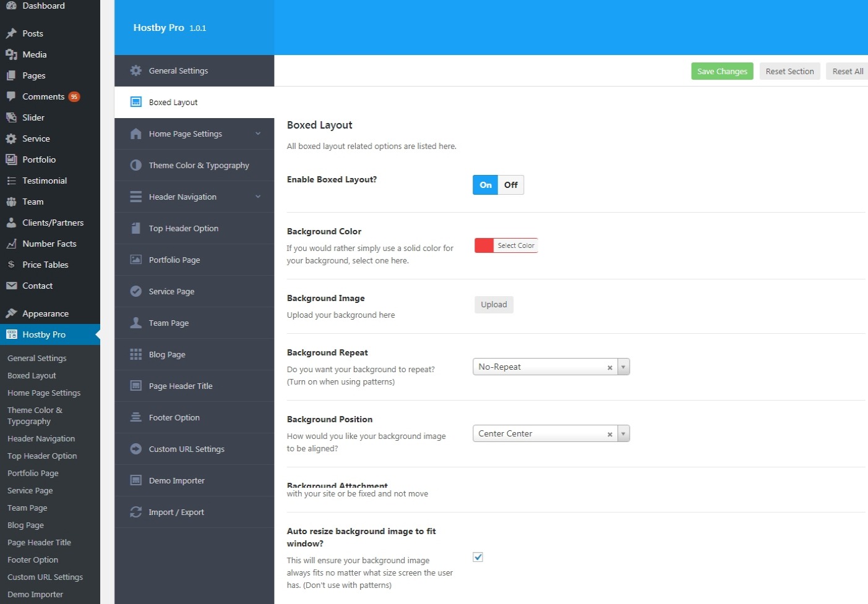Expand Header Navigation chevron
This screenshot has width=868, height=604.
tap(258, 197)
